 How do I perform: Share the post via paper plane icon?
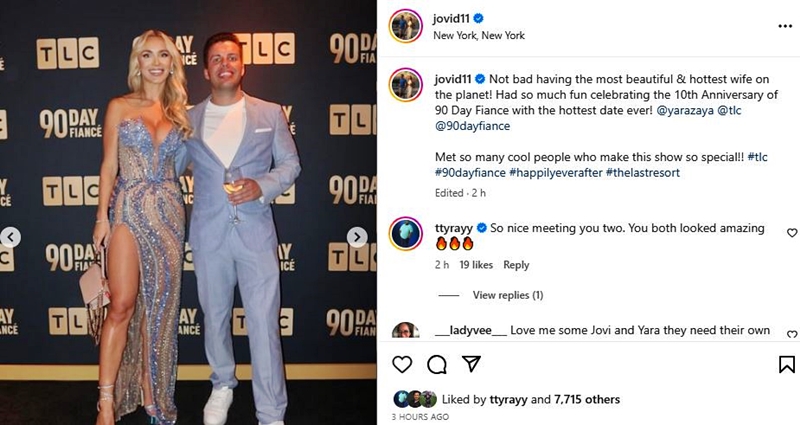(471, 364)
